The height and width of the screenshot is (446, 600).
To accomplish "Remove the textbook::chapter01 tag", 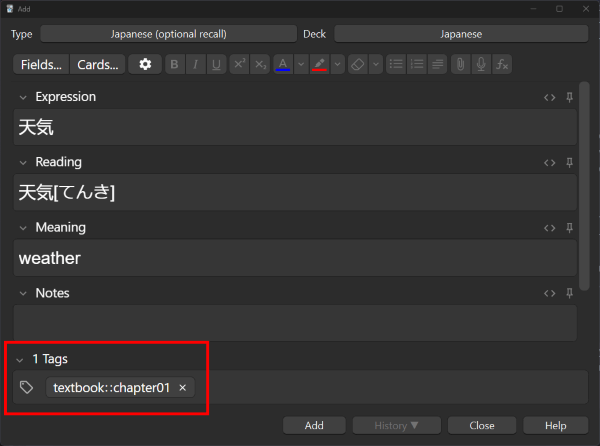I will tap(183, 387).
